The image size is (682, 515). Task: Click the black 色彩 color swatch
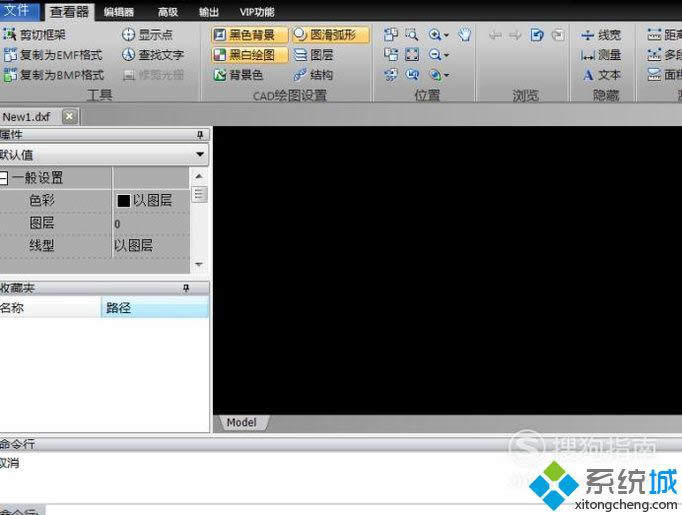(124, 201)
